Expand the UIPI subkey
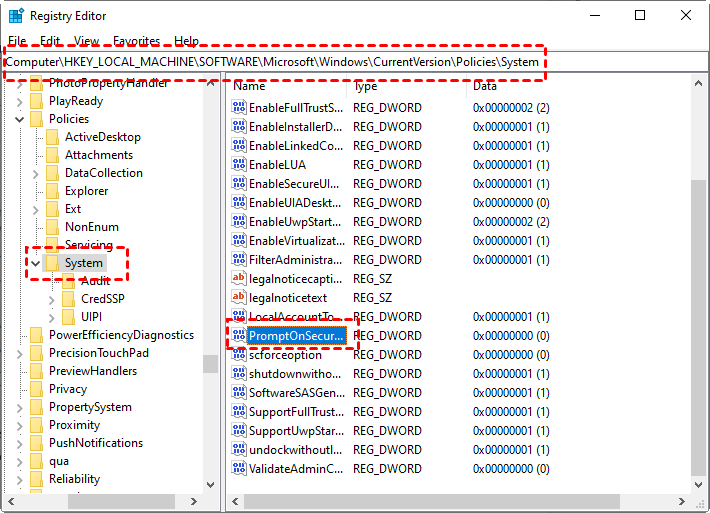Image resolution: width=710 pixels, height=513 pixels. tap(52, 318)
